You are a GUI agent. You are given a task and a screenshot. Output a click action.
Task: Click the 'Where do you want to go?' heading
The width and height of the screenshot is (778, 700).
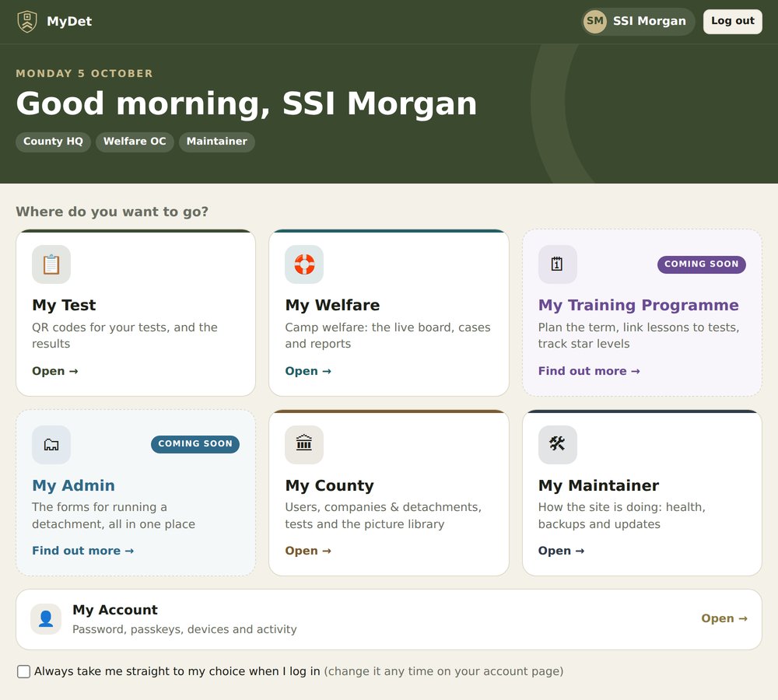click(112, 212)
